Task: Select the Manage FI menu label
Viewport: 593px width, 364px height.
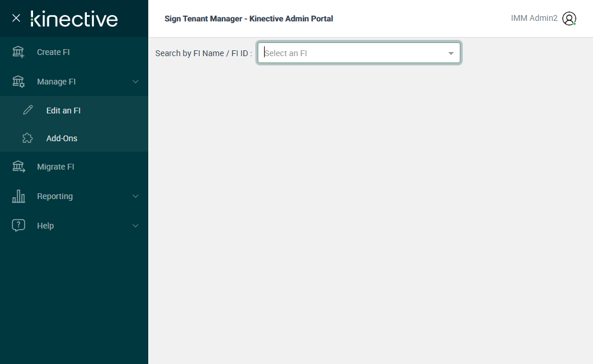Action: (56, 82)
